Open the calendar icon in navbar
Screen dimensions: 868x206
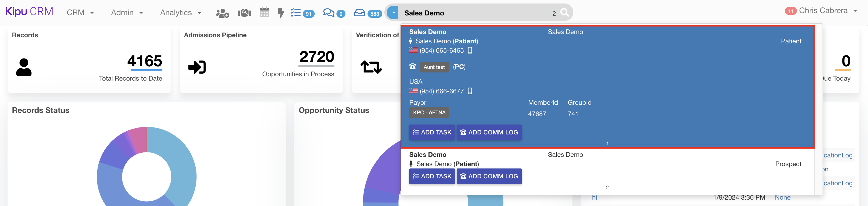coord(264,13)
